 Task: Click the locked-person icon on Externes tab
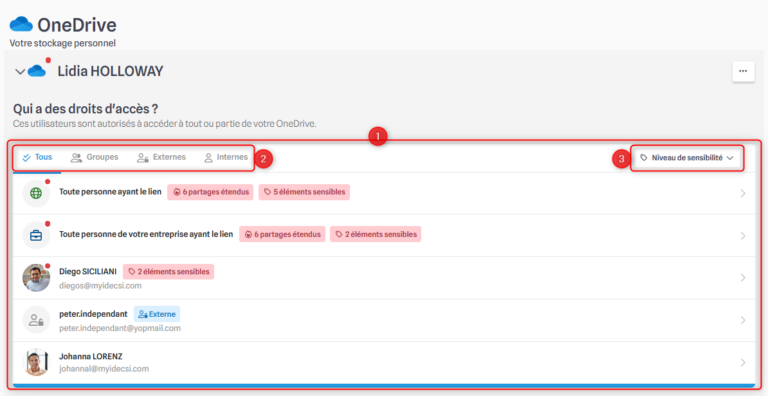[x=143, y=158]
